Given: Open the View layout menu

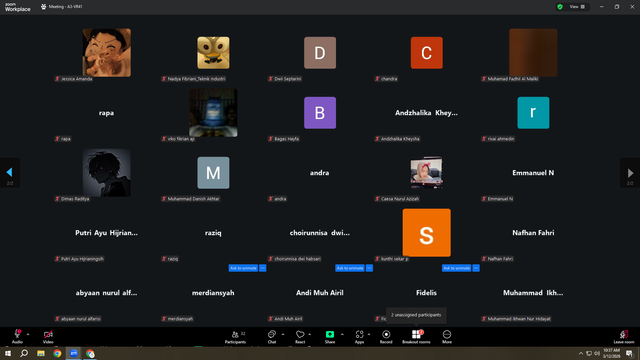Looking at the screenshot, I should (x=577, y=7).
